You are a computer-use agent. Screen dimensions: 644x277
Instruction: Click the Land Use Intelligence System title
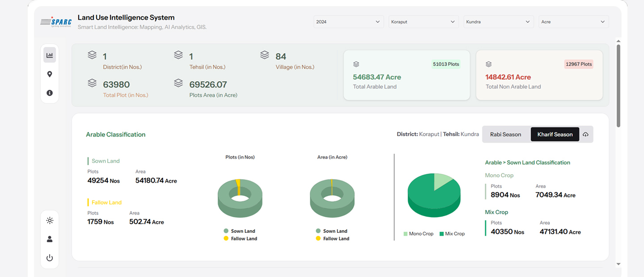(x=126, y=18)
